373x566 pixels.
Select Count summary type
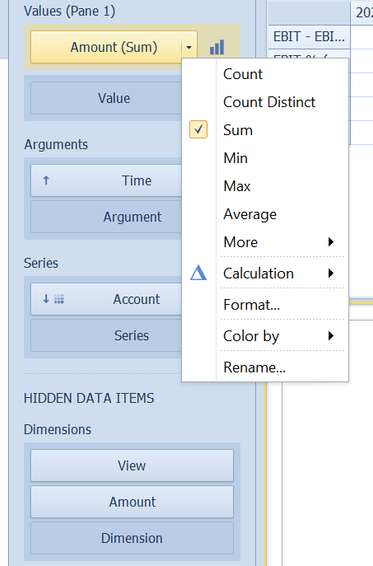pos(265,74)
